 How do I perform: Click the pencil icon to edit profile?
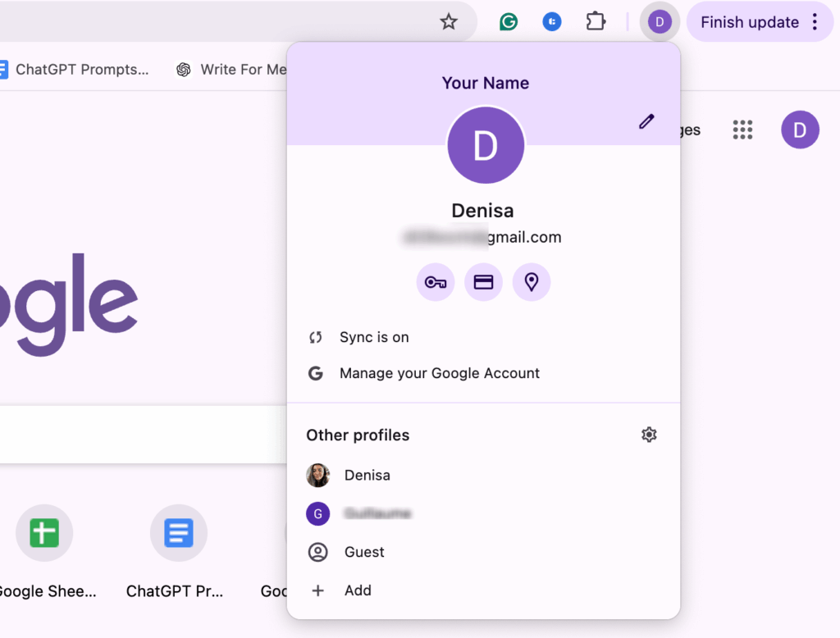point(646,122)
